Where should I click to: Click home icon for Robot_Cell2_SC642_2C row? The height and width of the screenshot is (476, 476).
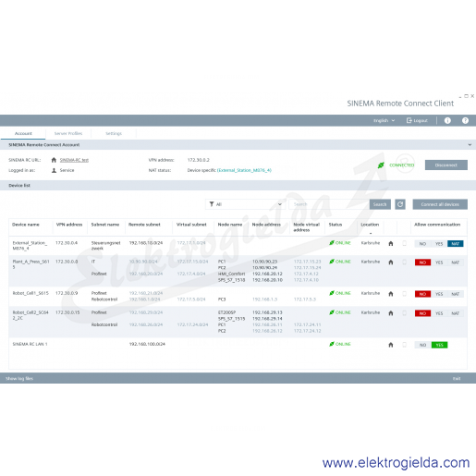point(391,313)
